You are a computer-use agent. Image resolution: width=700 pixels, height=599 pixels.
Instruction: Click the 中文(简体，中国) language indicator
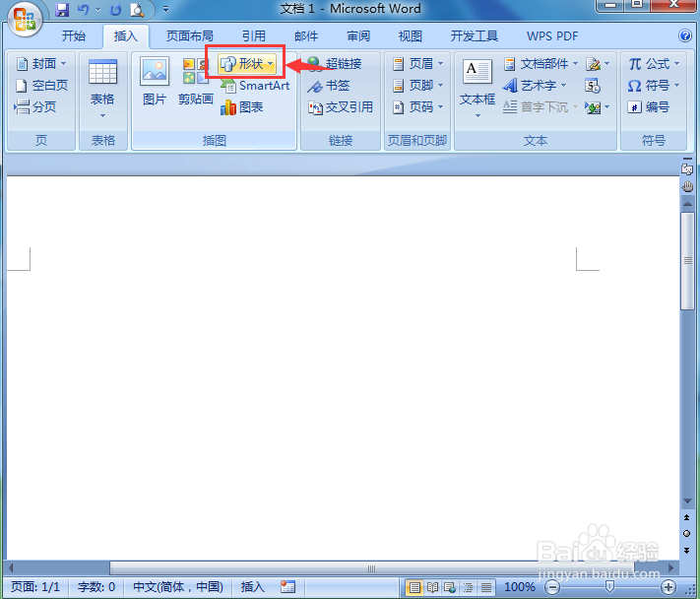pyautogui.click(x=178, y=586)
